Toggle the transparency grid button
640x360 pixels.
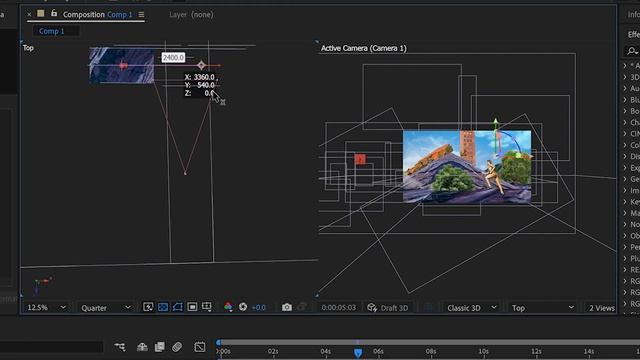tap(163, 307)
